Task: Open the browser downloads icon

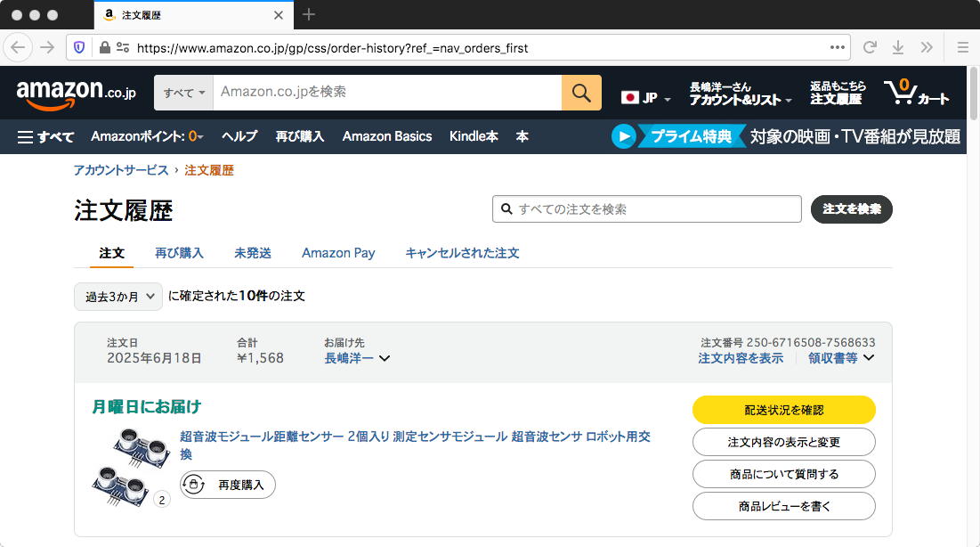Action: (898, 47)
